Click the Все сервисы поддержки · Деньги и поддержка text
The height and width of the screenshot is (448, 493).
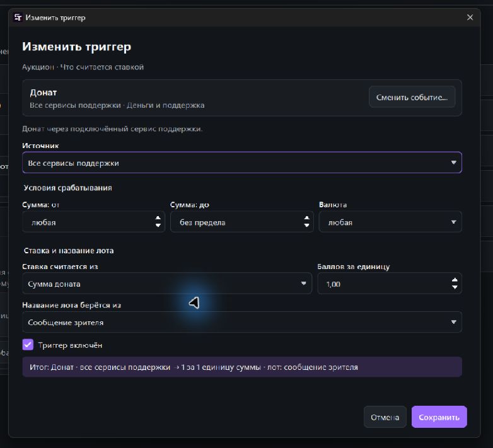(x=117, y=105)
